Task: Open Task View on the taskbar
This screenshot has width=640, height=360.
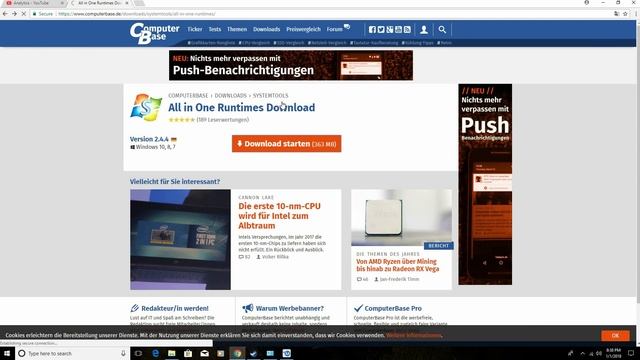Action: point(138,353)
